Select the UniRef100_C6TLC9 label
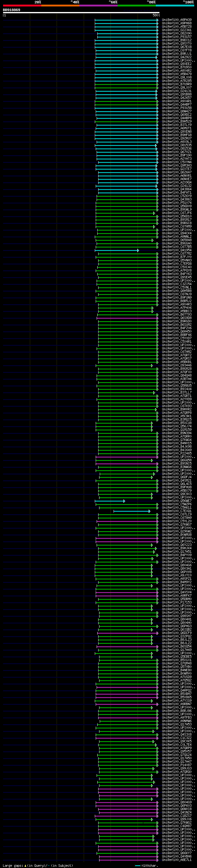This screenshot has height=868, width=197. [x=177, y=515]
